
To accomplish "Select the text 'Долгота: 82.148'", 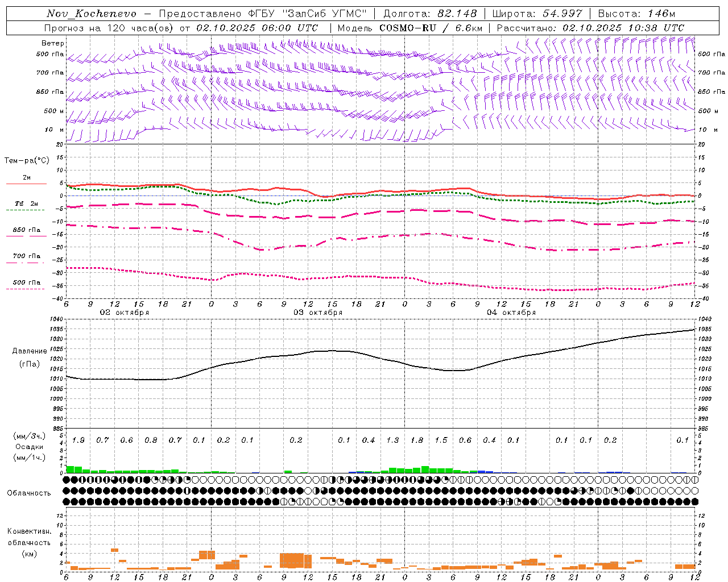I will pos(430,14).
